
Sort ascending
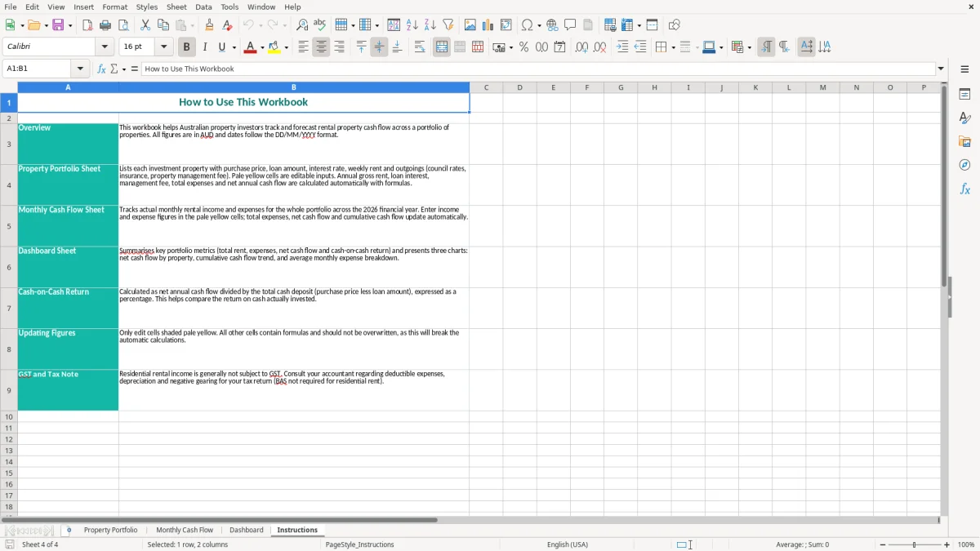pyautogui.click(x=412, y=25)
